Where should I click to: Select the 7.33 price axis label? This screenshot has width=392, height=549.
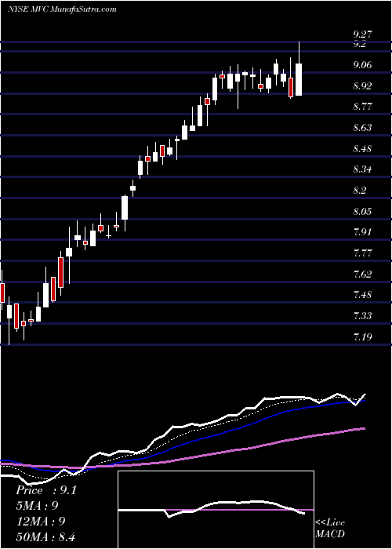[363, 316]
